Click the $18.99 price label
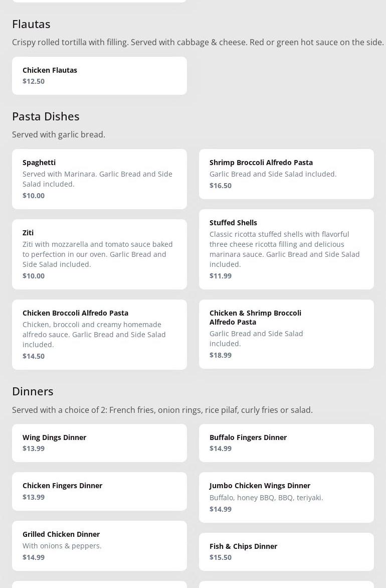This screenshot has height=588, width=386. tap(221, 355)
